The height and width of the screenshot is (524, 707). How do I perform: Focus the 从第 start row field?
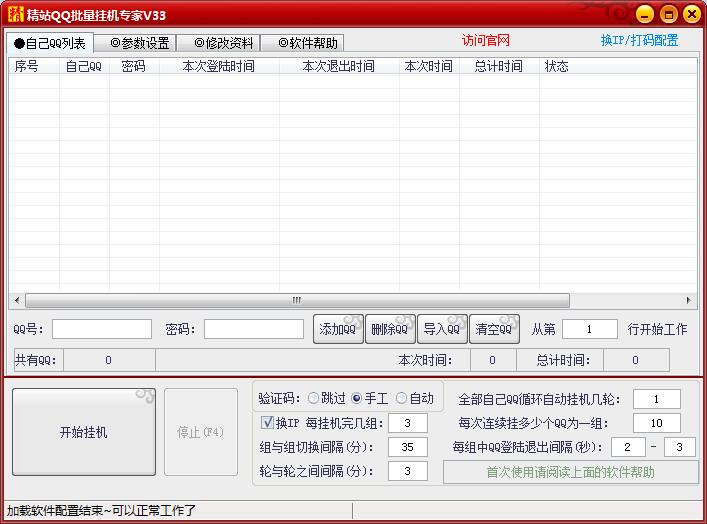coord(590,329)
